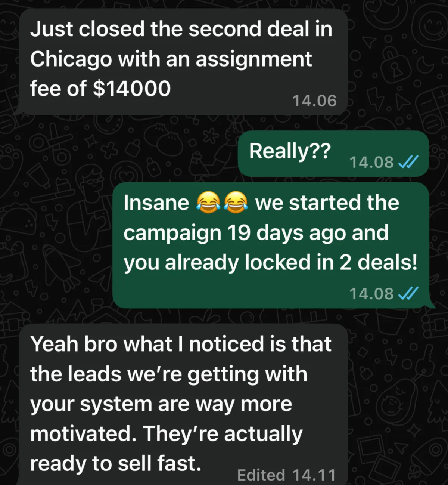Tap the 'ready to sell fast.' line
Viewport: 448px width, 485px height.
pos(116,464)
